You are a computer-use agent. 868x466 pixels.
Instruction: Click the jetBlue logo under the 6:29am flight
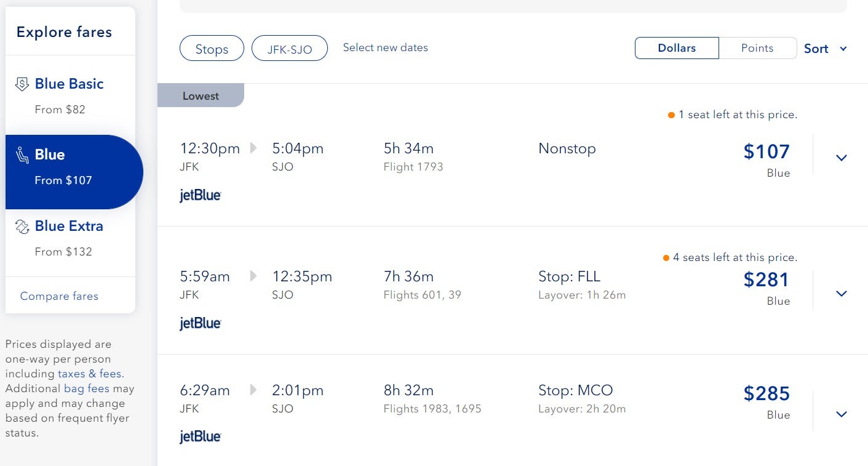pos(200,437)
